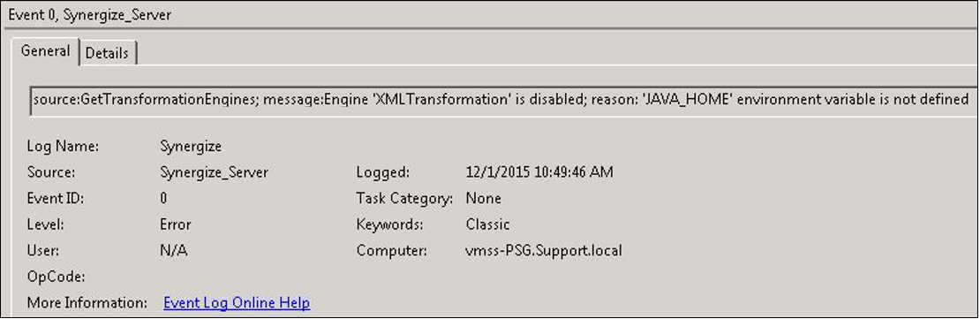Image resolution: width=980 pixels, height=319 pixels.
Task: Click the 'JAVA_HOME' text in the message
Action: tap(688, 99)
